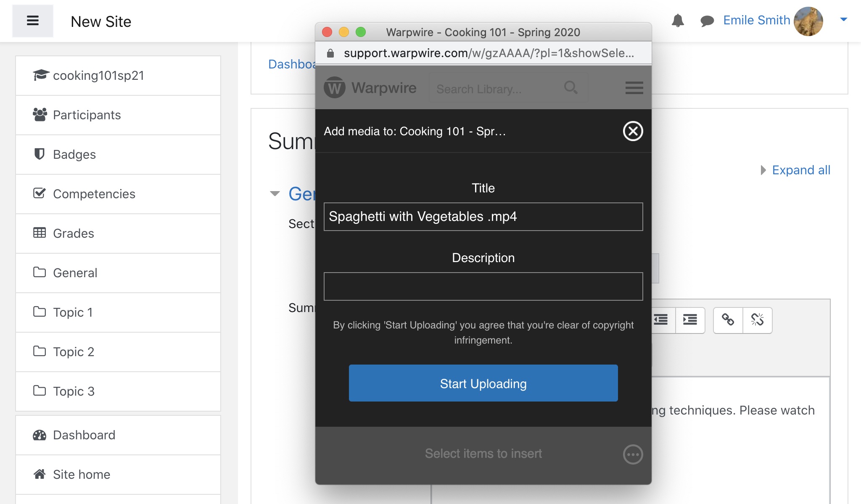Collapse the General section triangle

click(x=275, y=194)
